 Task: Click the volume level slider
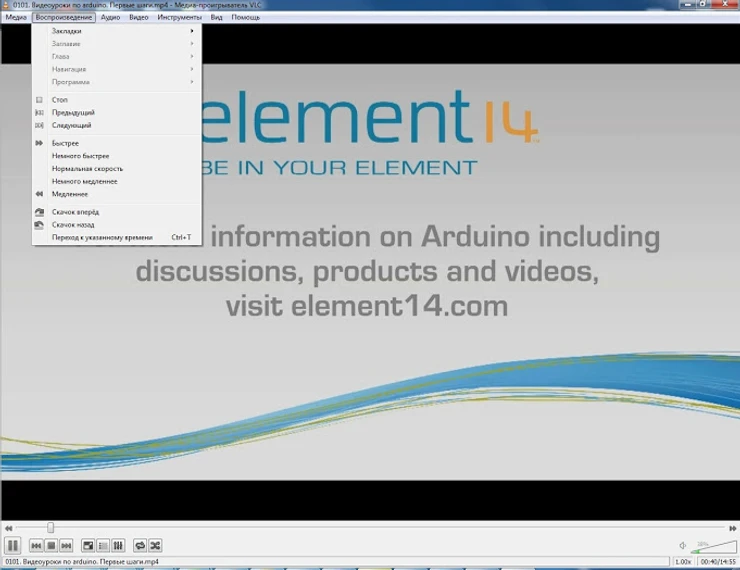[713, 547]
